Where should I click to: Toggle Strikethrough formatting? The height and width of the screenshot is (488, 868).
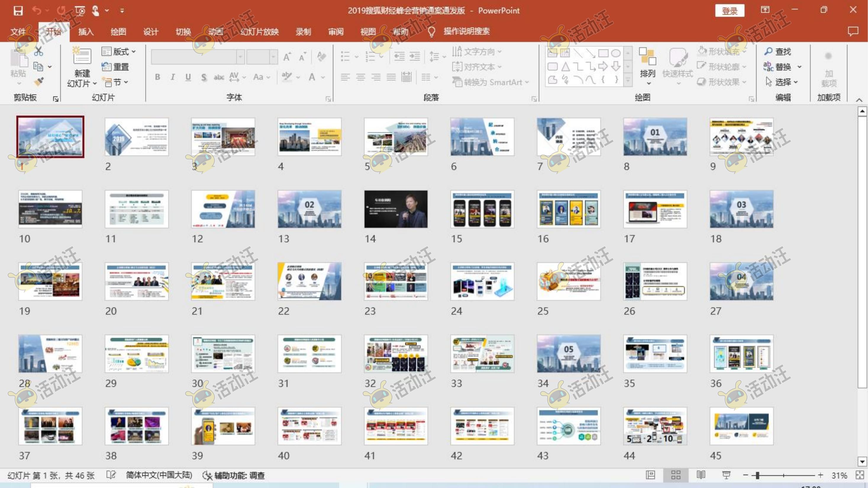point(219,77)
